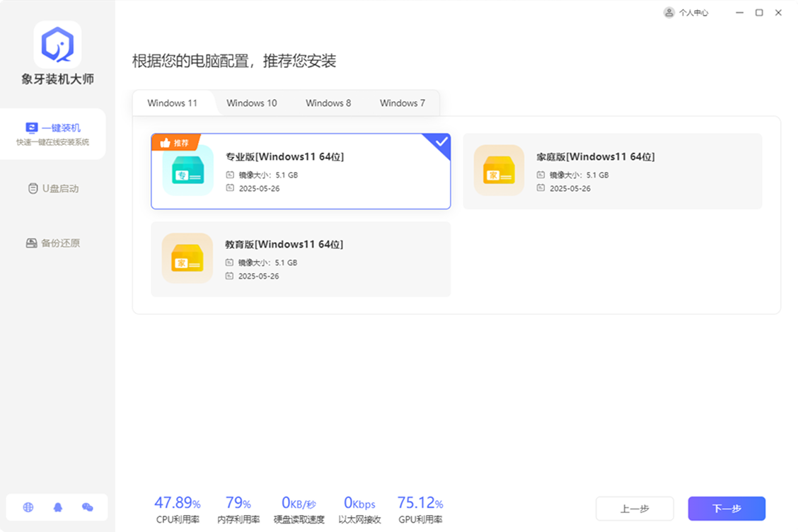798x532 pixels.
Task: Switch to the Windows 10 tab
Action: (x=252, y=103)
